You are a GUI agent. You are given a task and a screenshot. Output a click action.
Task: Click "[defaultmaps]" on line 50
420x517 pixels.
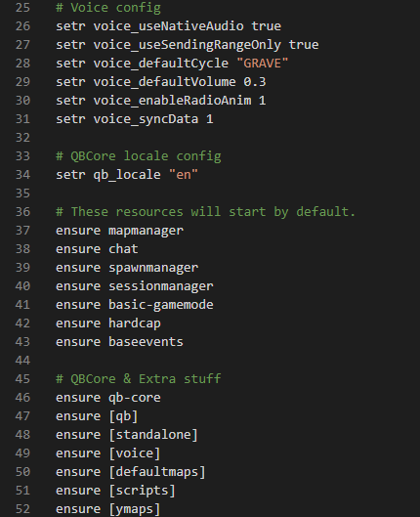point(157,472)
